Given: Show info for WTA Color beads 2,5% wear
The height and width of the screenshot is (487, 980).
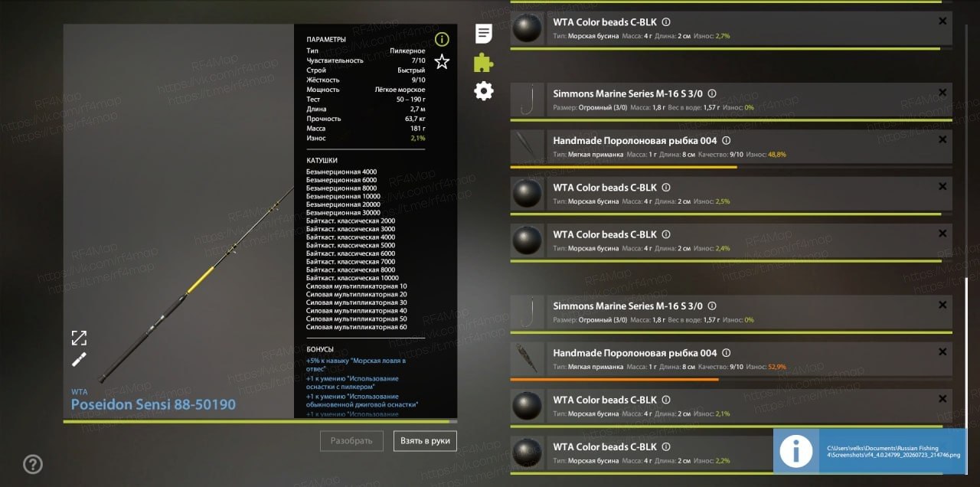Looking at the screenshot, I should click(x=666, y=188).
